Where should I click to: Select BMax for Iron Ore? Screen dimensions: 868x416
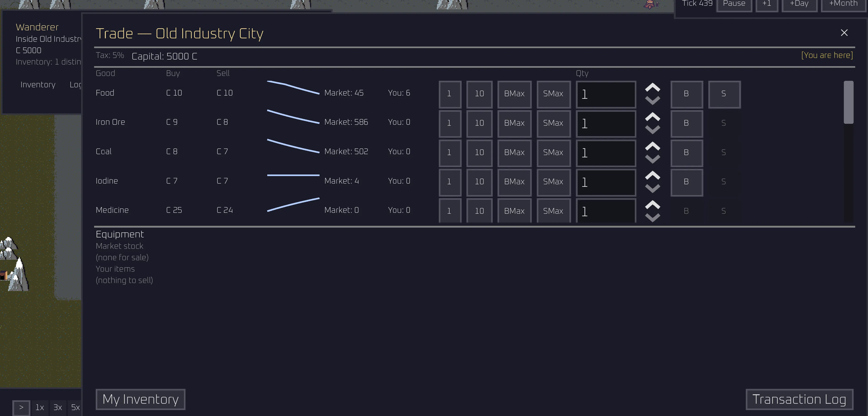(514, 123)
